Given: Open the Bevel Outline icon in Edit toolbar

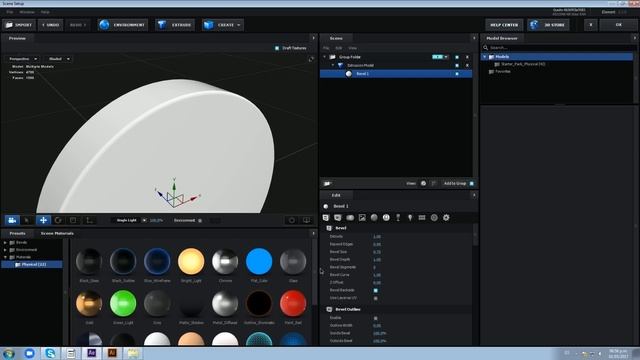Looking at the screenshot, I should [x=338, y=218].
